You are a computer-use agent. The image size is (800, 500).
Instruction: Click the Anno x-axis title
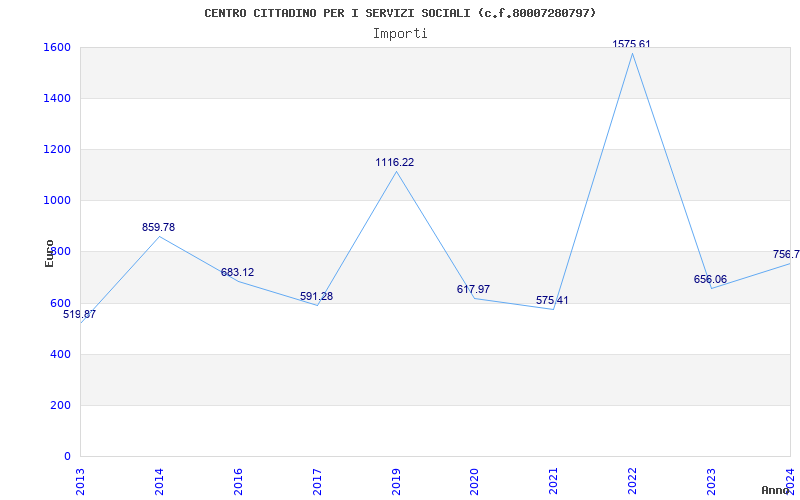click(776, 490)
